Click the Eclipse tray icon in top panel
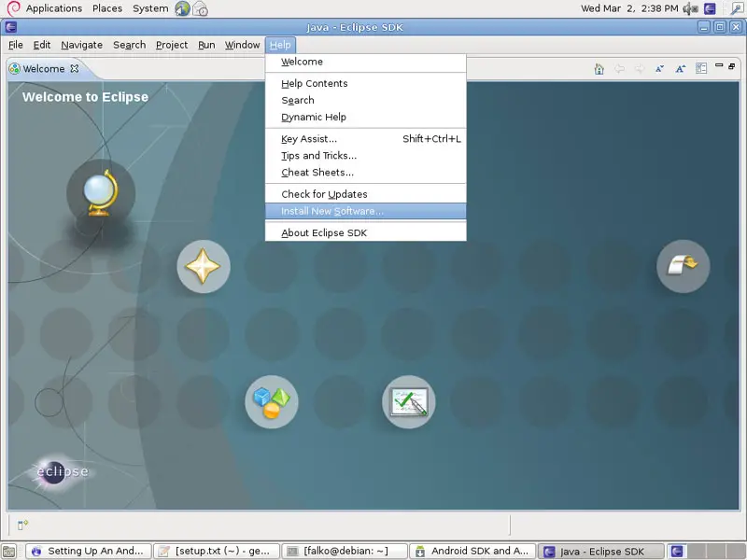Image resolution: width=747 pixels, height=560 pixels. (x=710, y=8)
